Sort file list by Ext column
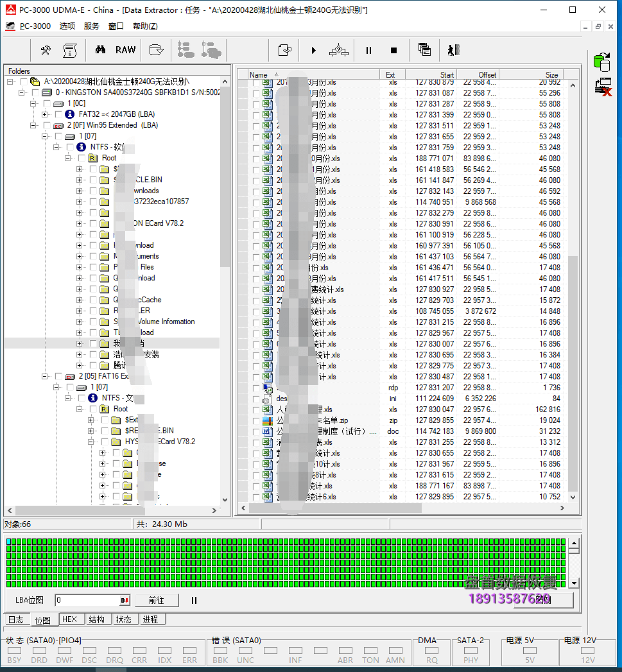Viewport: 622px width, 672px height. point(392,75)
